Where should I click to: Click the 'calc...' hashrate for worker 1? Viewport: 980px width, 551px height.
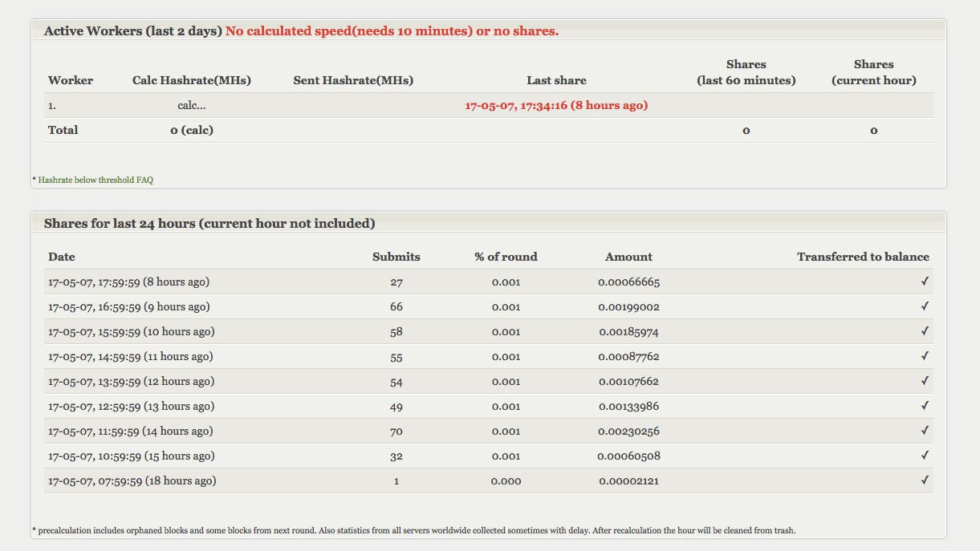click(x=191, y=105)
